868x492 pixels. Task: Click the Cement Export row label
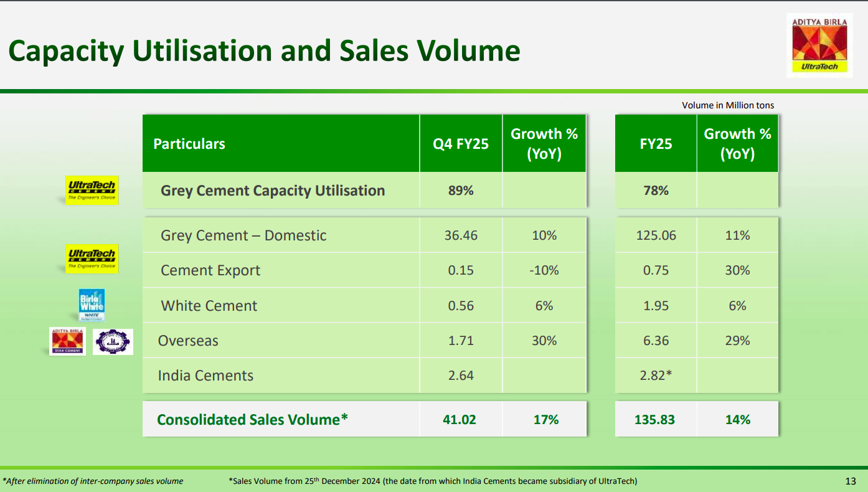210,271
